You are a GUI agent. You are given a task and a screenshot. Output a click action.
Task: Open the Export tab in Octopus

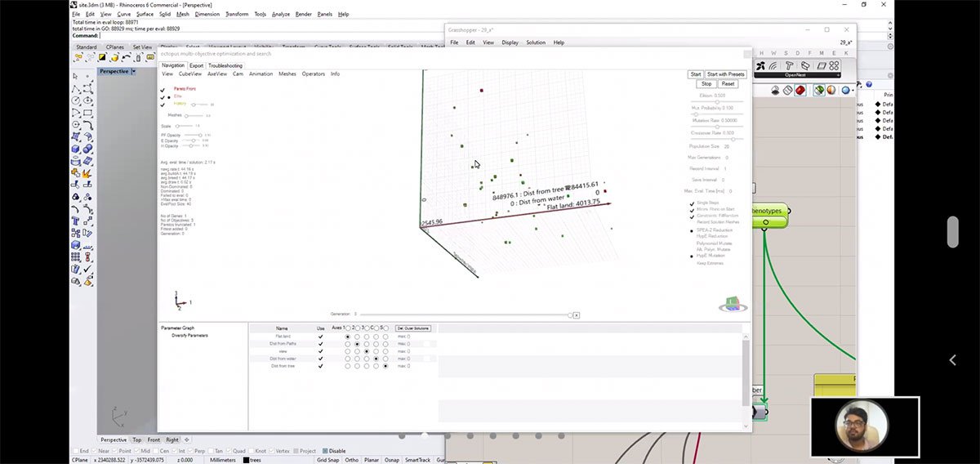[196, 65]
